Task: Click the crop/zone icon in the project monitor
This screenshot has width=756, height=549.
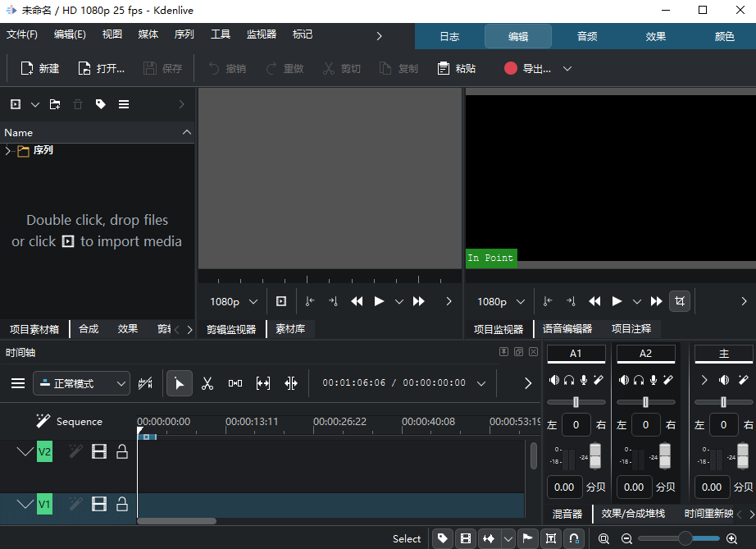Action: point(680,301)
